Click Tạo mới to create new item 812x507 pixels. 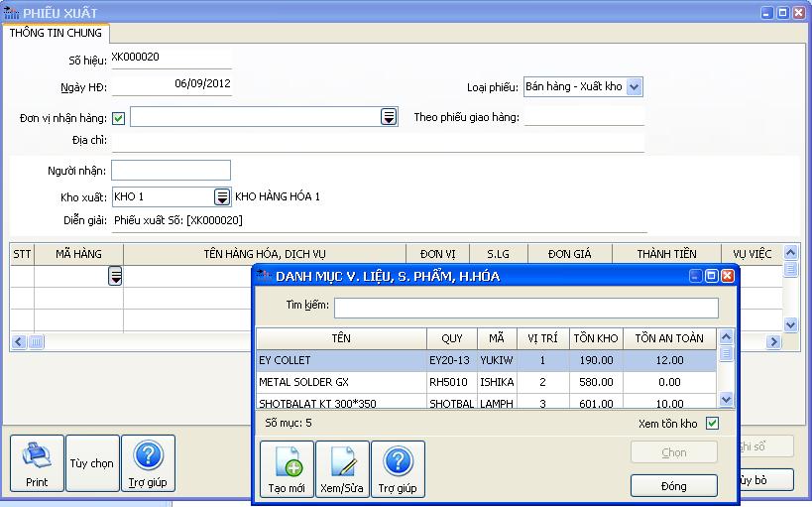(287, 469)
